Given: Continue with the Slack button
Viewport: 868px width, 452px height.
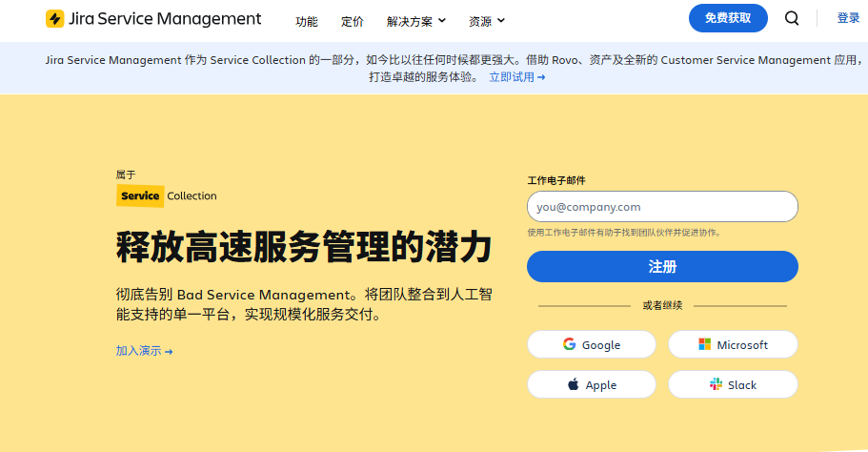Looking at the screenshot, I should (733, 384).
